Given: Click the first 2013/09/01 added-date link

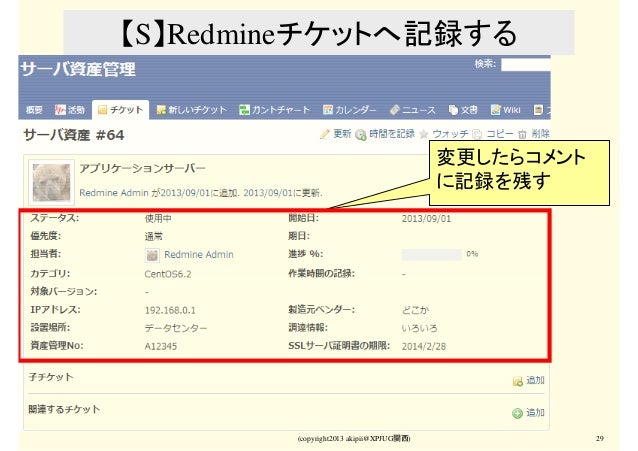Looking at the screenshot, I should pos(185,193).
